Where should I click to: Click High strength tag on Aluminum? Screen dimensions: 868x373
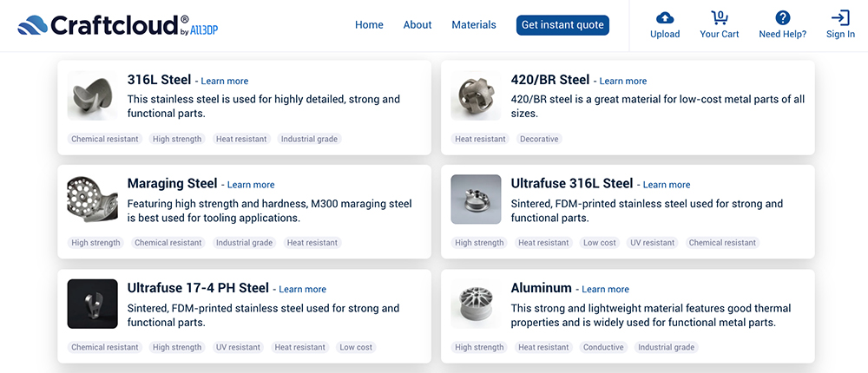[479, 348]
